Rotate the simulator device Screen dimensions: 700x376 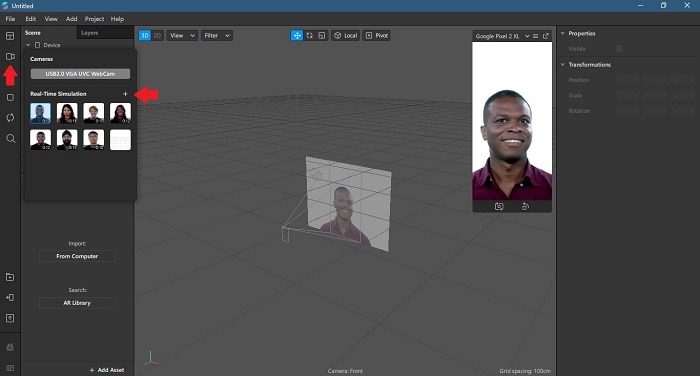(x=525, y=206)
